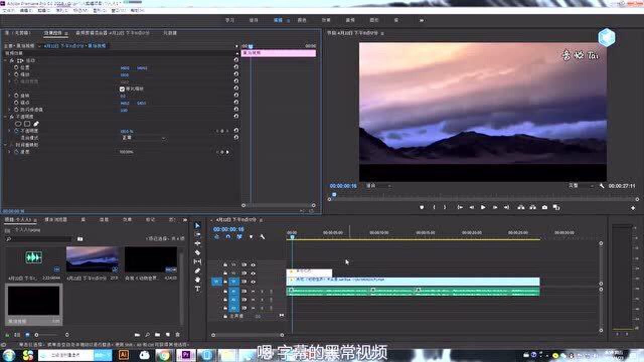Image resolution: width=644 pixels, height=362 pixels.
Task: Open playback resolution dropdown
Action: click(x=581, y=186)
